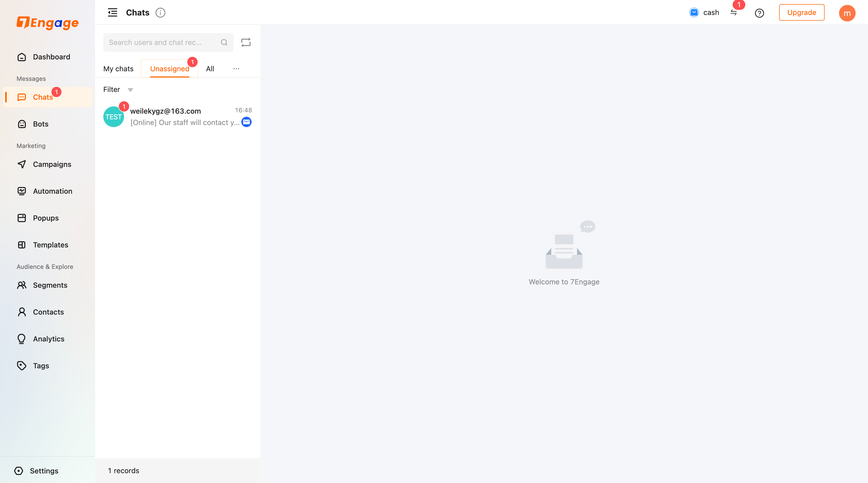The image size is (868, 483).
Task: Open the user profile avatar m
Action: pos(847,13)
